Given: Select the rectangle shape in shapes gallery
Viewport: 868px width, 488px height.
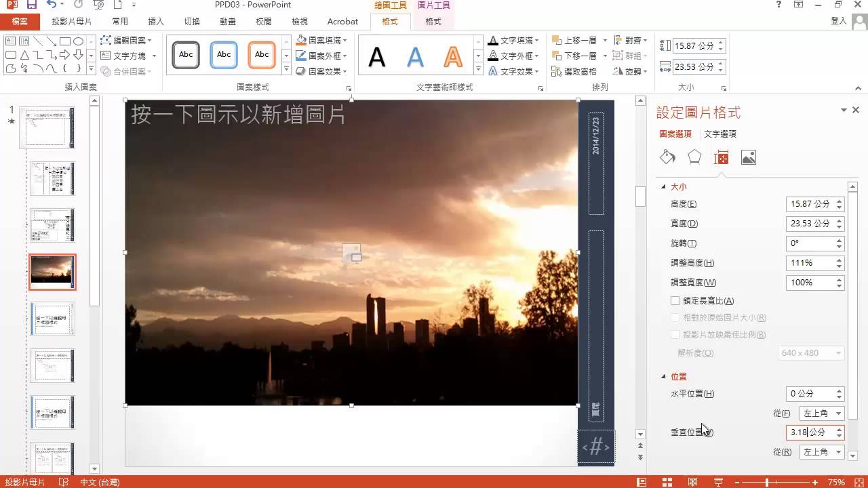Looking at the screenshot, I should pos(65,41).
